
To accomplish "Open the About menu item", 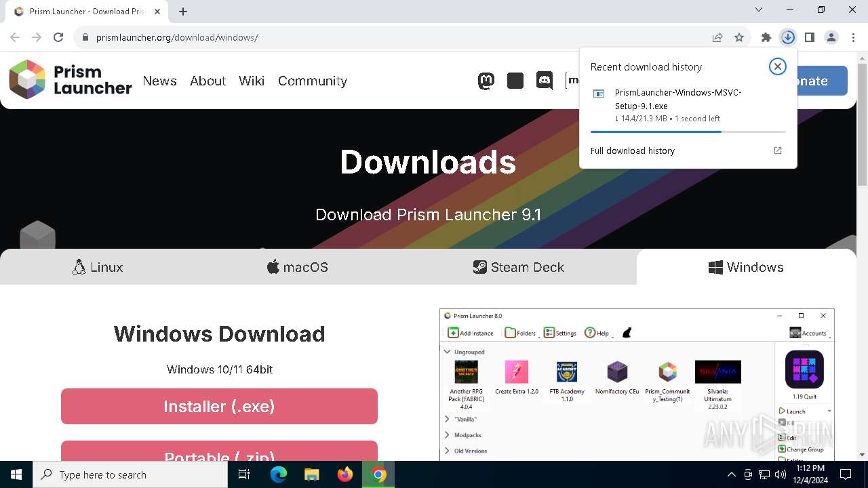I will click(208, 81).
